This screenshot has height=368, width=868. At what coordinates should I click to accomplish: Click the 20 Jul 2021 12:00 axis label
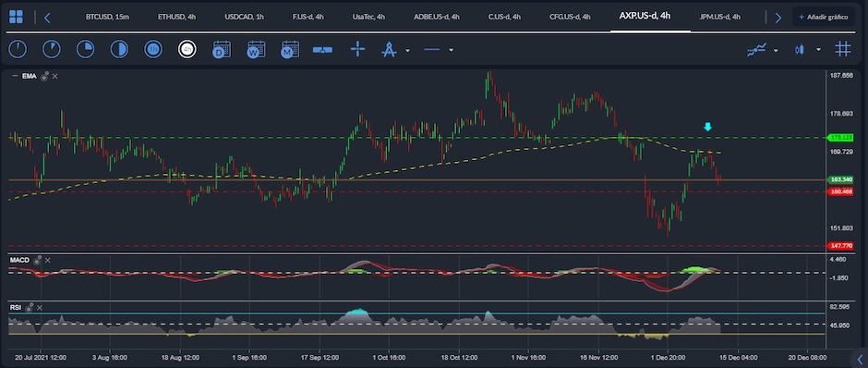point(41,358)
